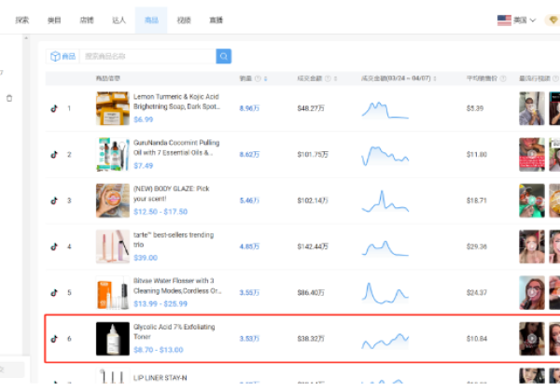Open first popular video of GuruNanda row
This screenshot has height=392, width=560.
coord(532,155)
